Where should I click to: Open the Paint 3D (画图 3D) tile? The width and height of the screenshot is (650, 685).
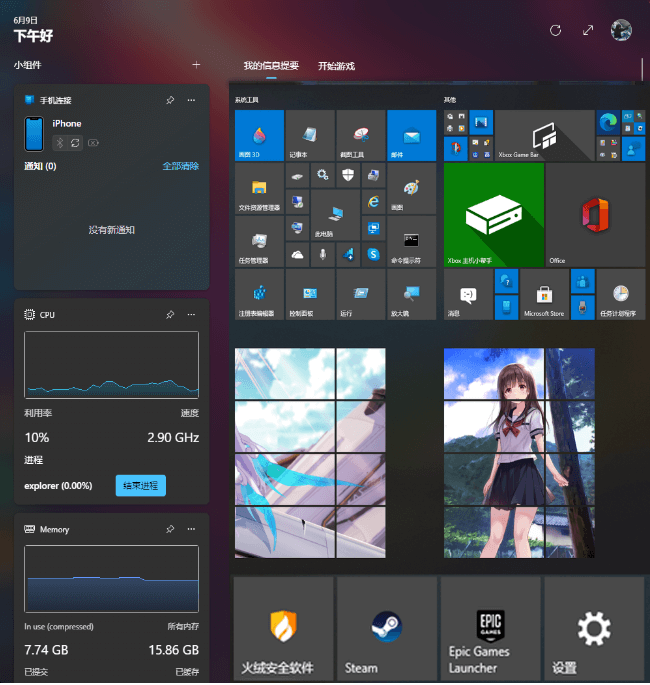pos(259,135)
